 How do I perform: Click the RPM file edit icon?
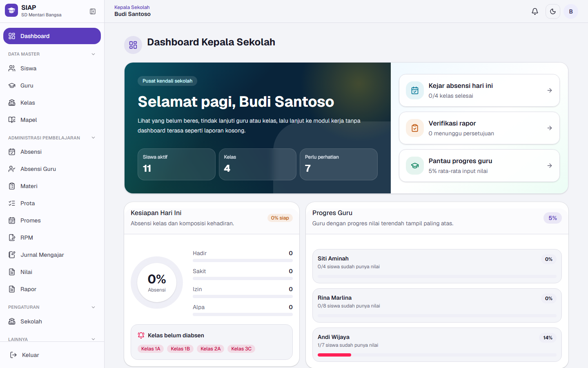tap(12, 238)
